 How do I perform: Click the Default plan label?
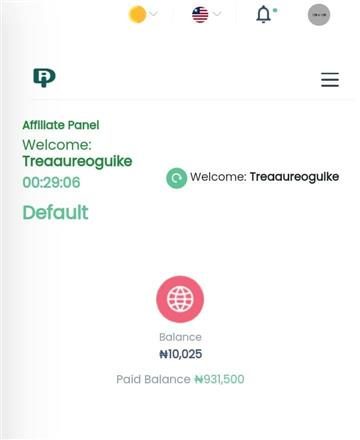pyautogui.click(x=55, y=212)
